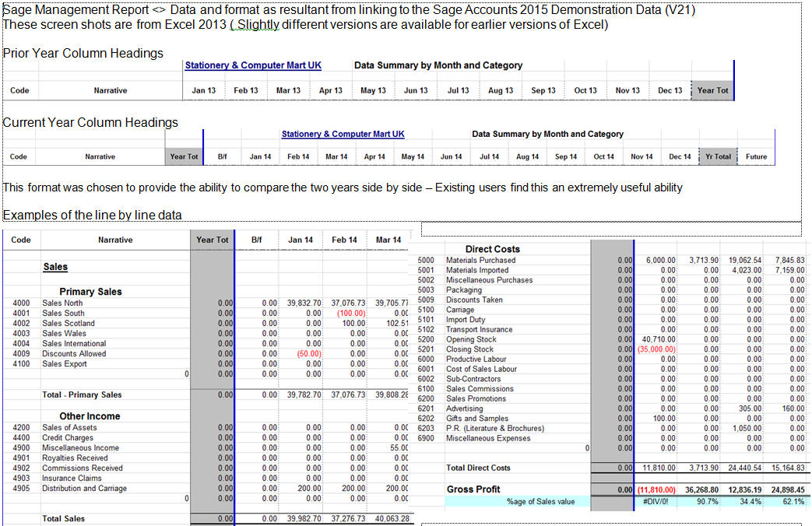Click the Sales North row label
Screen dimensions: 812x526
pyautogui.click(x=62, y=303)
